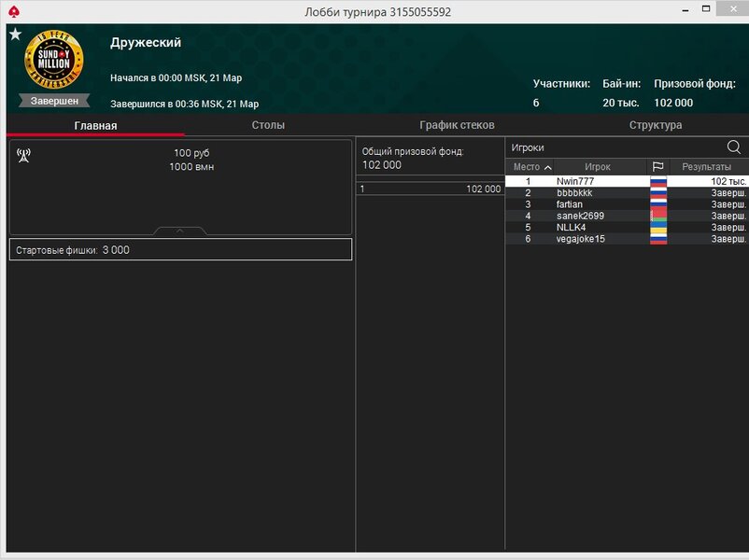The width and height of the screenshot is (749, 560).
Task: Sort players by Игрок column header
Action: tap(597, 167)
